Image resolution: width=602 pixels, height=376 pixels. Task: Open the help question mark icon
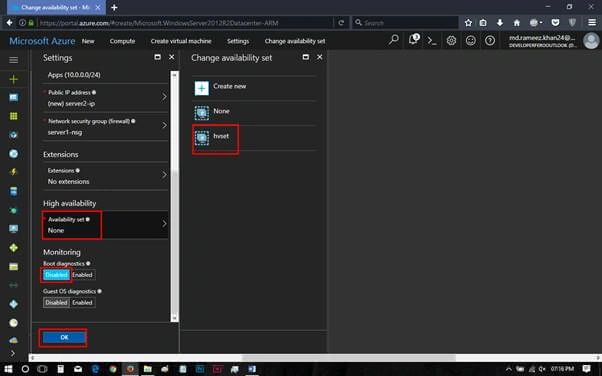pyautogui.click(x=490, y=40)
